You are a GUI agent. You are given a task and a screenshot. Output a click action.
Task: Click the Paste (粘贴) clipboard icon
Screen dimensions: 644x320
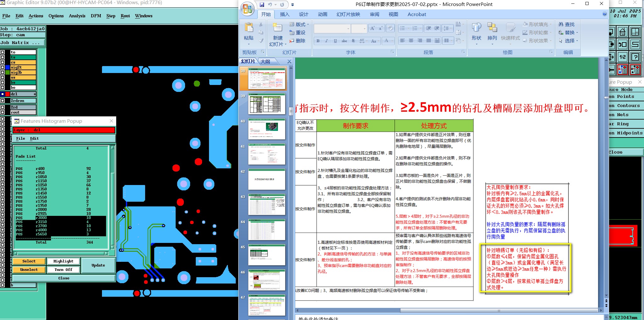coord(249,28)
